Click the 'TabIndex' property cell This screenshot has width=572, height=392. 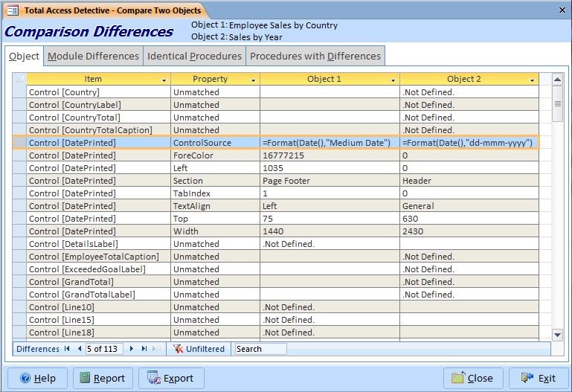pos(215,193)
